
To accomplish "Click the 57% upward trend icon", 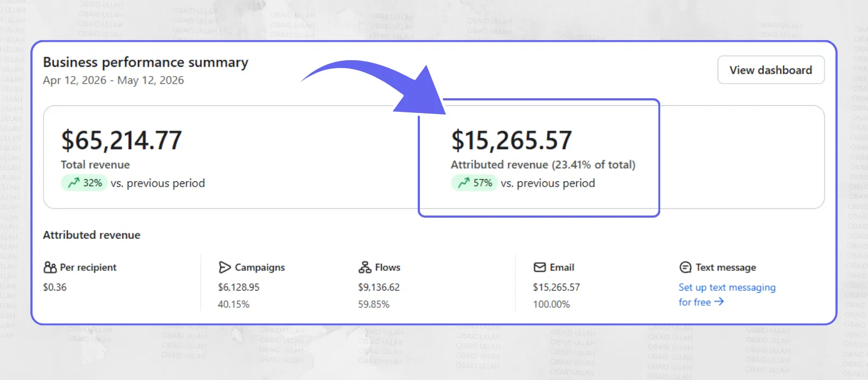I will point(464,183).
